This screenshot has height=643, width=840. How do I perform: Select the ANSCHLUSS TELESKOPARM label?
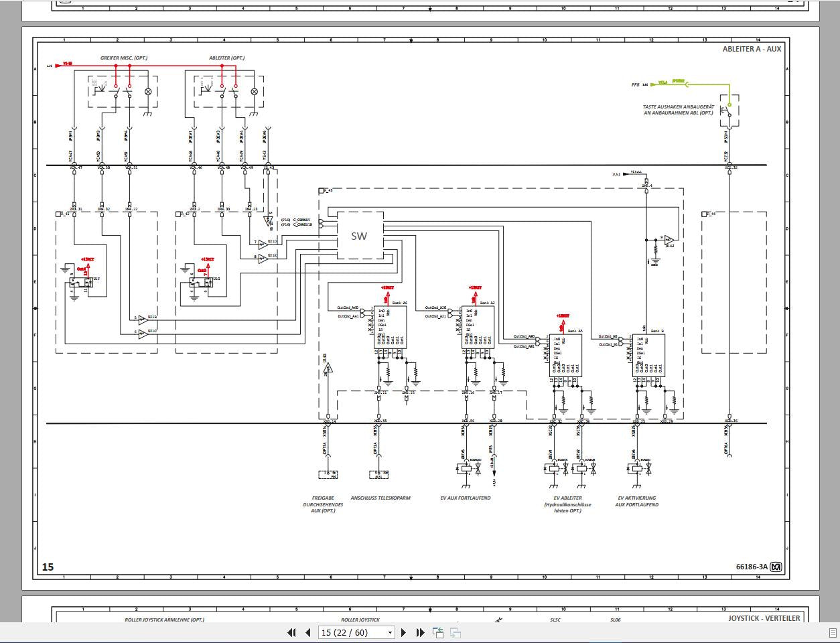[380, 498]
